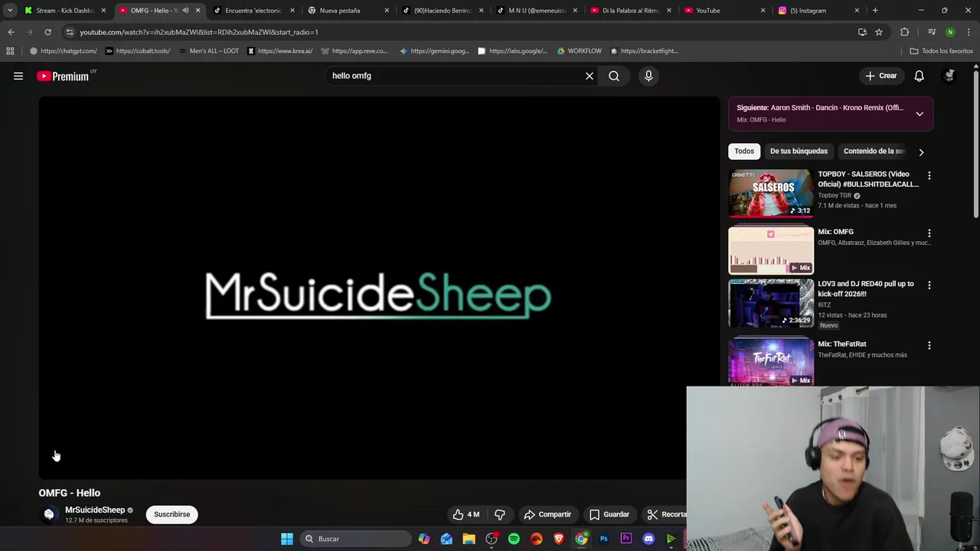Open the chatgpt.com bookmark
Viewport: 980px width, 551px height.
click(x=63, y=51)
